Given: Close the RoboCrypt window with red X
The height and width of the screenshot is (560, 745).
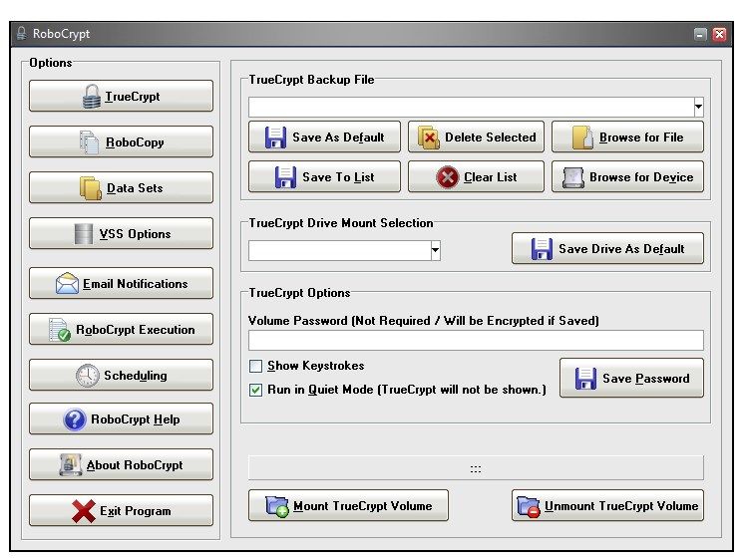Looking at the screenshot, I should point(719,34).
